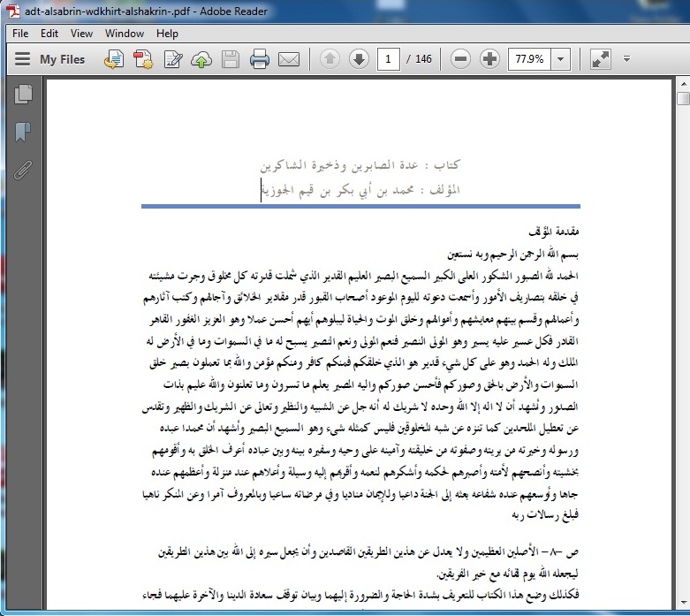Open the Window menu
Viewport: 690px width, 616px height.
(x=124, y=34)
